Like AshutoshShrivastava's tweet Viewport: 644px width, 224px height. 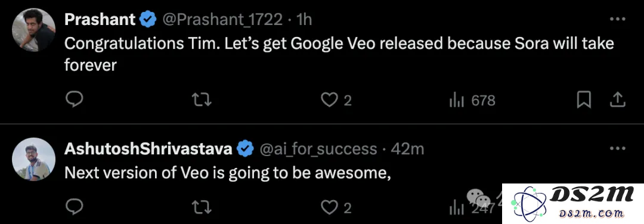click(329, 208)
